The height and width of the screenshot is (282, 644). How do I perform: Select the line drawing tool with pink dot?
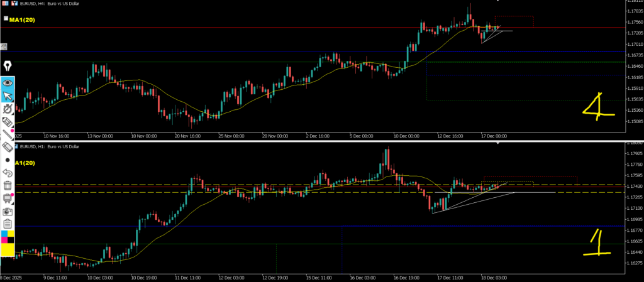pos(8,134)
